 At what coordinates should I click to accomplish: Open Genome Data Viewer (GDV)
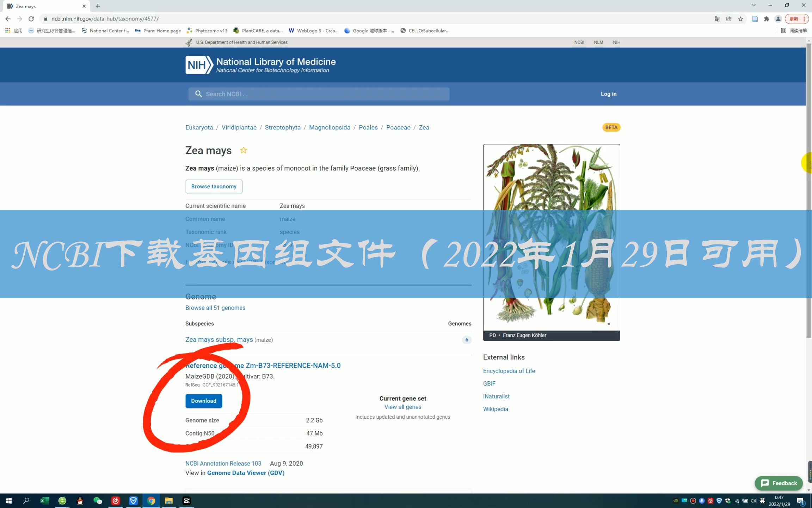click(x=246, y=473)
